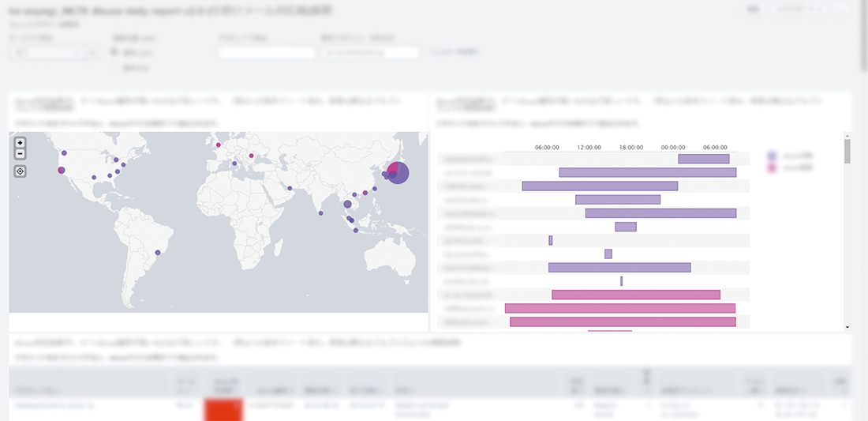Toggle the pink series in chart legend
Viewport: 868px width, 421px height.
tap(773, 168)
